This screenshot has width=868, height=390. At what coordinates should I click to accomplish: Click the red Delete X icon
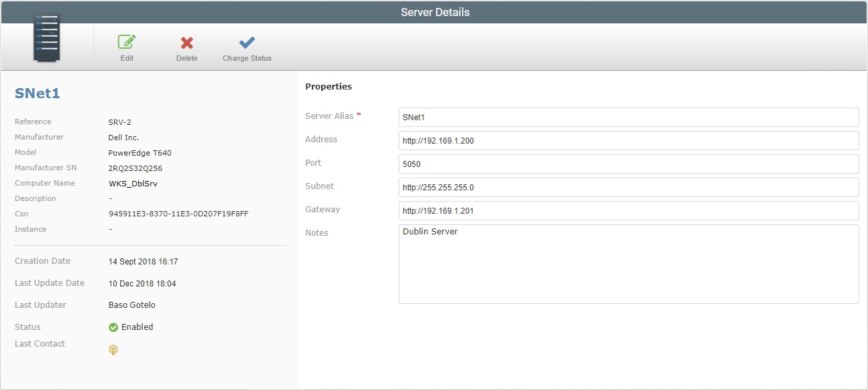tap(186, 41)
